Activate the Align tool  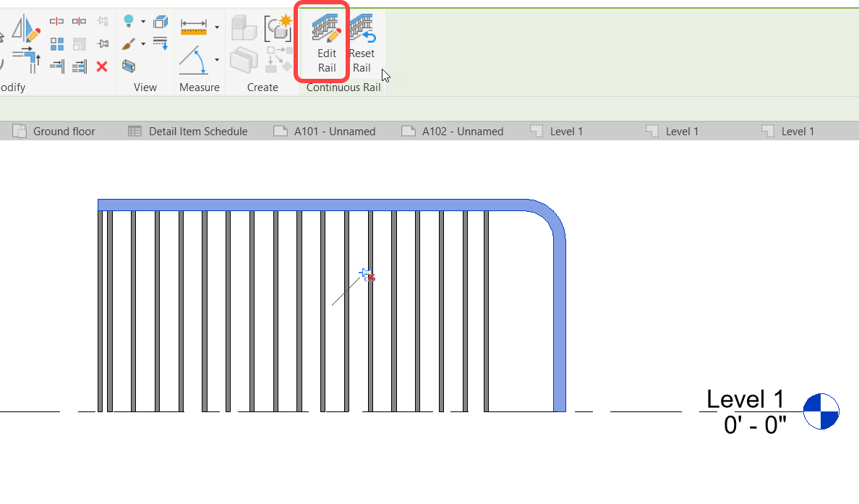[x=56, y=67]
